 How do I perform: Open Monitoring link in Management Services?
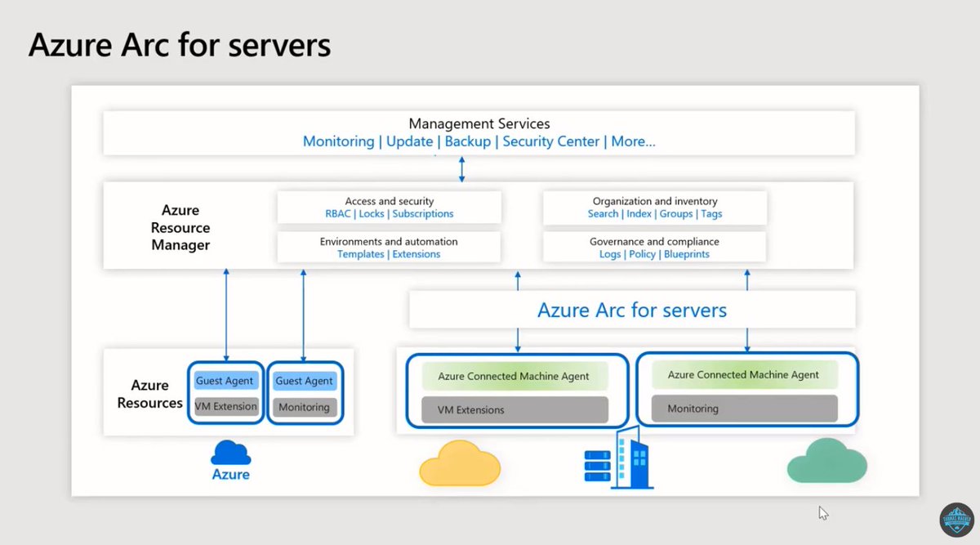(x=338, y=141)
